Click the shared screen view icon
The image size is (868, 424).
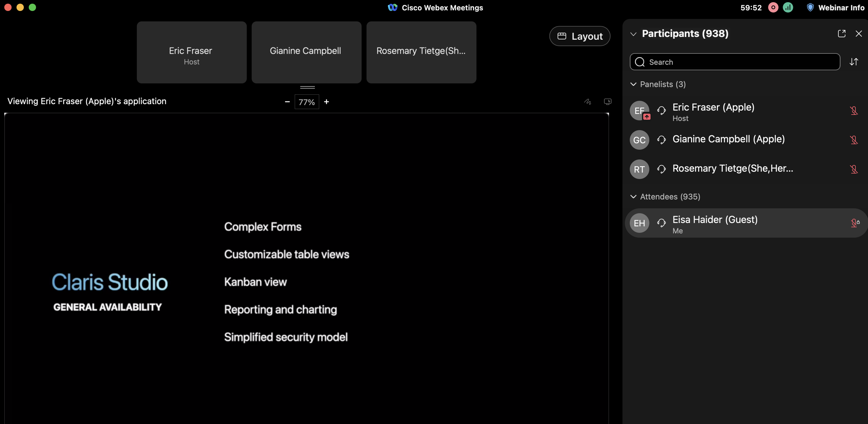coord(607,101)
